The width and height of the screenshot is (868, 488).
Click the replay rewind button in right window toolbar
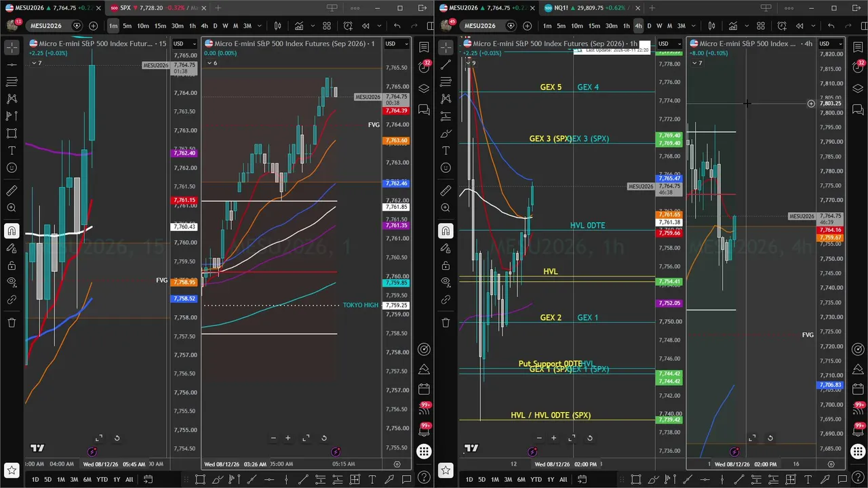coord(799,26)
